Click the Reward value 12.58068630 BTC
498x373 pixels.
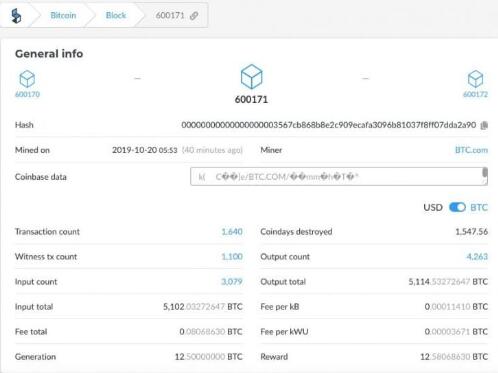coord(454,357)
